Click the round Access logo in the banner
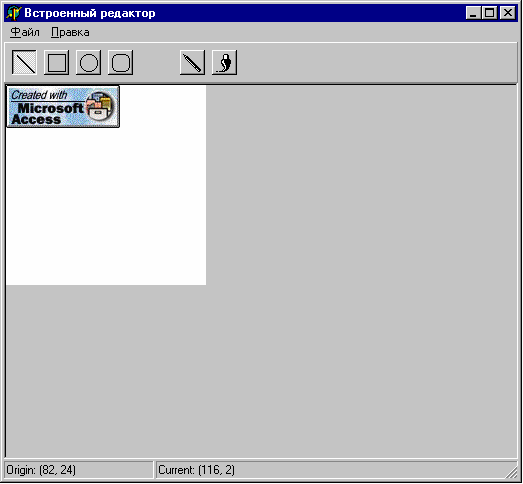Screen dimensions: 523x484 click(100, 106)
